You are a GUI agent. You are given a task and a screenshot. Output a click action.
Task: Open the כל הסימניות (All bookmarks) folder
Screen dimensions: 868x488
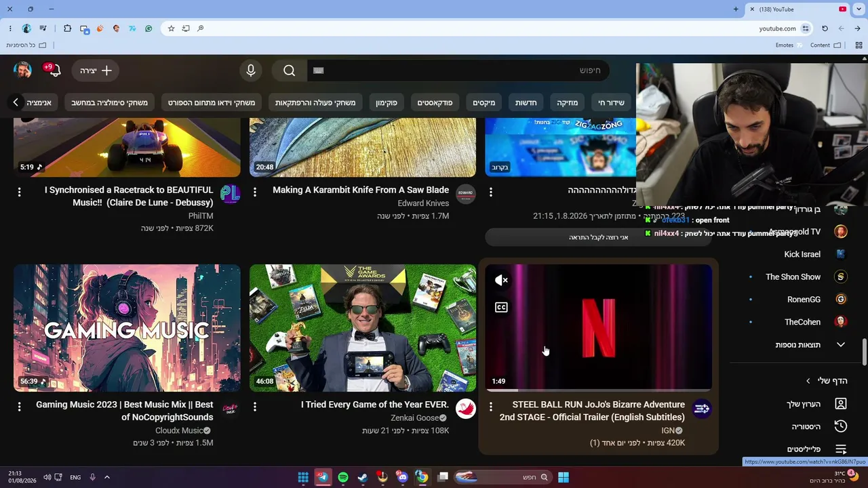click(26, 45)
